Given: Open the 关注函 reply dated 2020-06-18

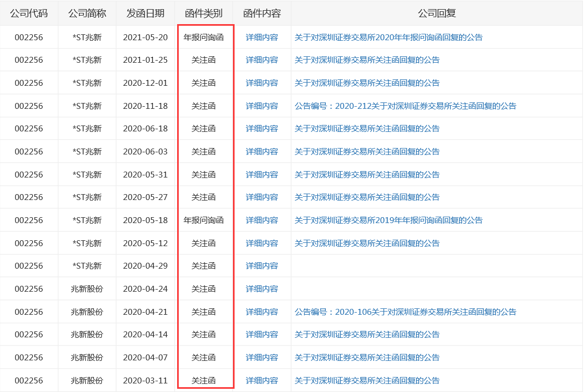Looking at the screenshot, I should (367, 129).
